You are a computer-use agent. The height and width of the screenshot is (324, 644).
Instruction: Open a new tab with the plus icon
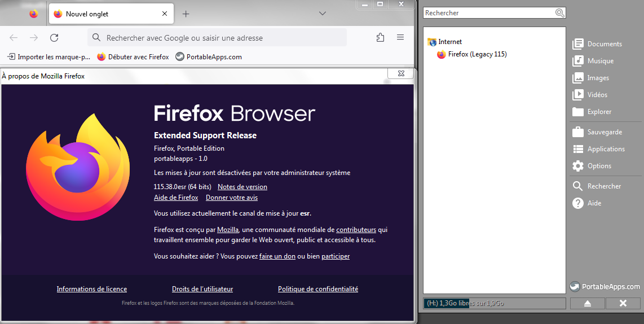pyautogui.click(x=186, y=14)
